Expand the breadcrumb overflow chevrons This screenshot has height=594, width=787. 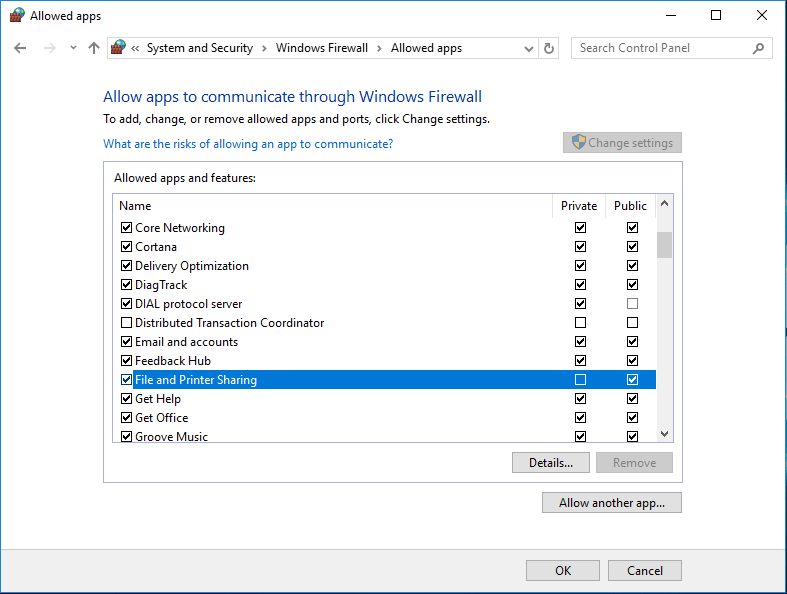click(135, 48)
